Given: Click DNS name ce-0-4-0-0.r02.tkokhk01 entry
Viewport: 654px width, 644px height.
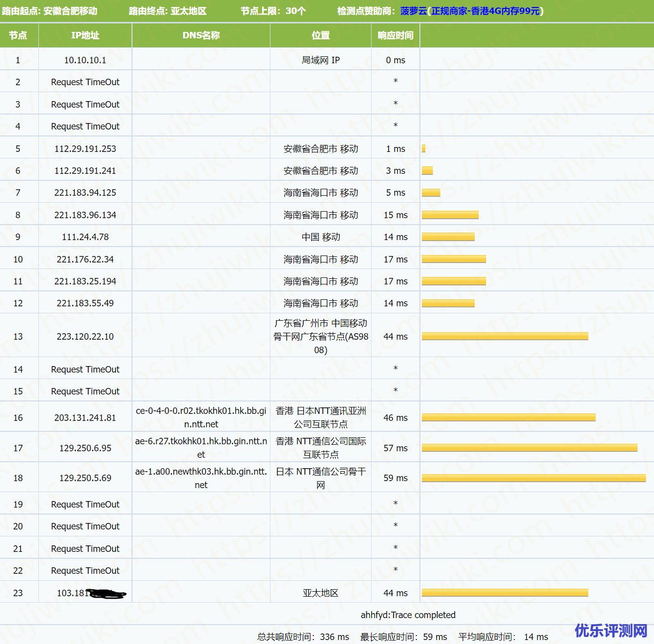Looking at the screenshot, I should [x=201, y=417].
